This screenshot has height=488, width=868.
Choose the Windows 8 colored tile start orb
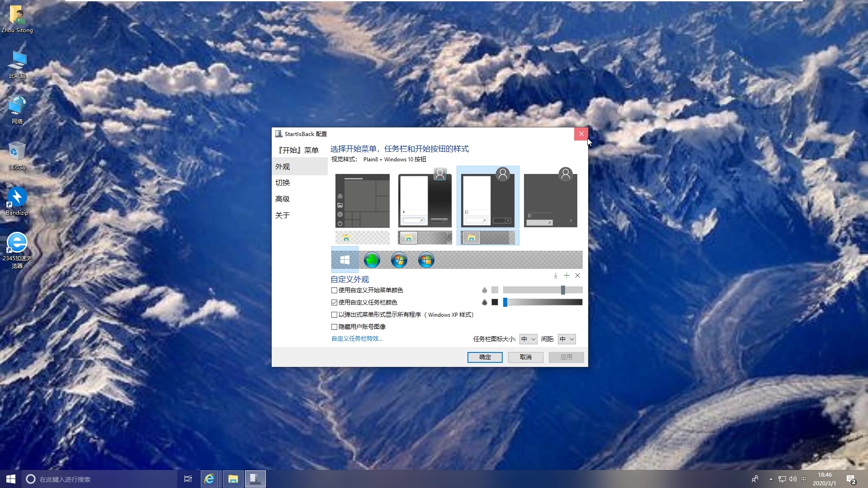(x=426, y=260)
